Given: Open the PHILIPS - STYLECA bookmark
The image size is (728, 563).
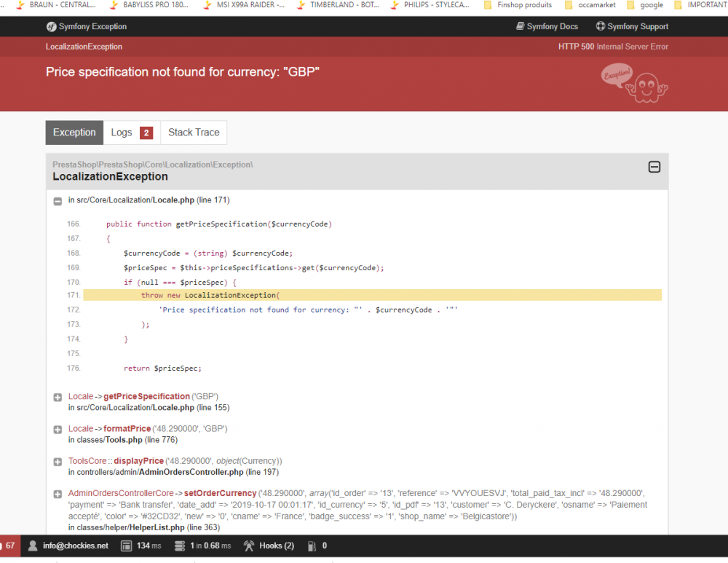Looking at the screenshot, I should click(430, 4).
